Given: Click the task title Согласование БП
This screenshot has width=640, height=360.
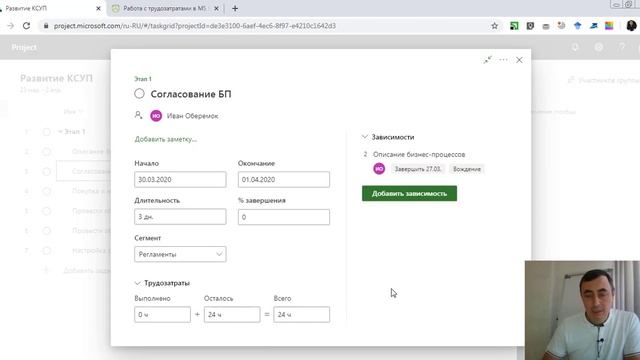Looking at the screenshot, I should [x=191, y=94].
